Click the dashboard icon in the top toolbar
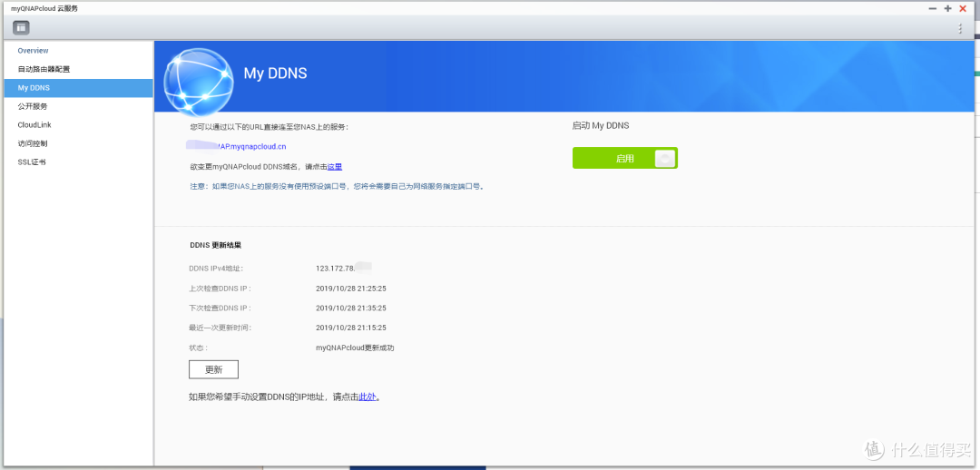980x470 pixels. pyautogui.click(x=20, y=28)
